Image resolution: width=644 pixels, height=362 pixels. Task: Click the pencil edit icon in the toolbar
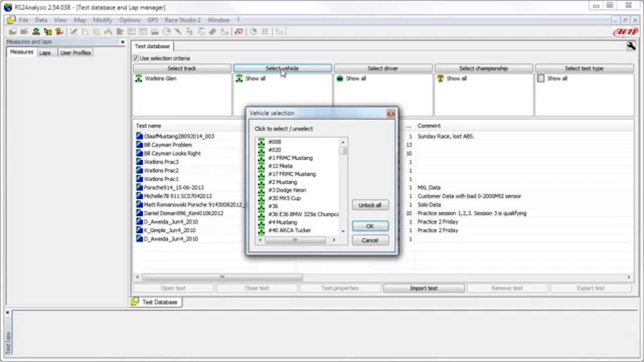(73, 31)
